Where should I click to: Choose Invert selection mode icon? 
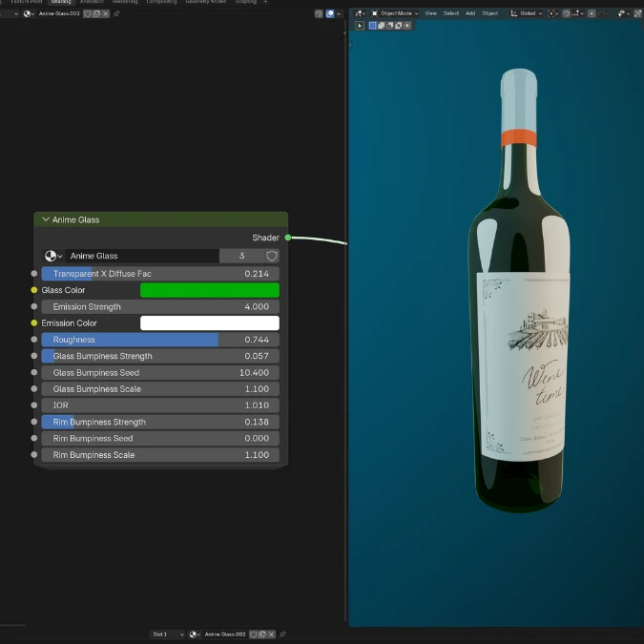click(399, 26)
